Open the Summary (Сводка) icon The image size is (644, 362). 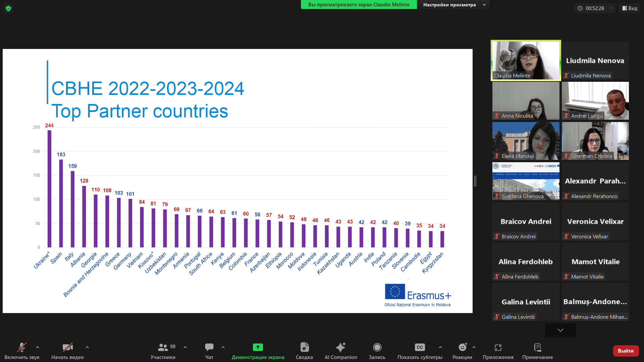tap(304, 347)
